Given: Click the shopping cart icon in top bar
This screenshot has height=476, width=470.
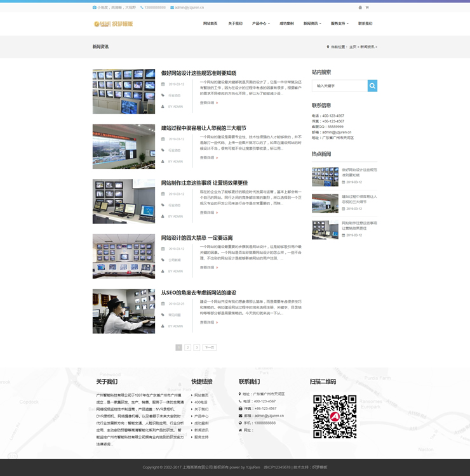Looking at the screenshot, I should point(366,8).
